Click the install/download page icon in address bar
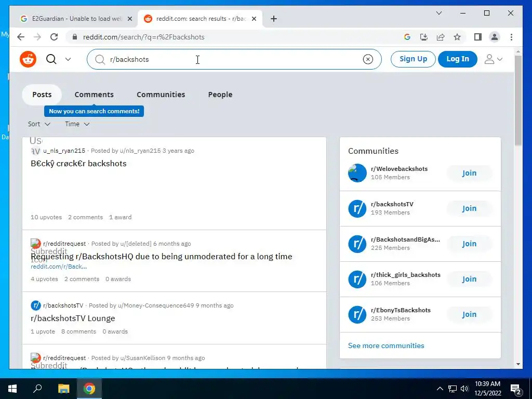This screenshot has width=532, height=399. 424,37
